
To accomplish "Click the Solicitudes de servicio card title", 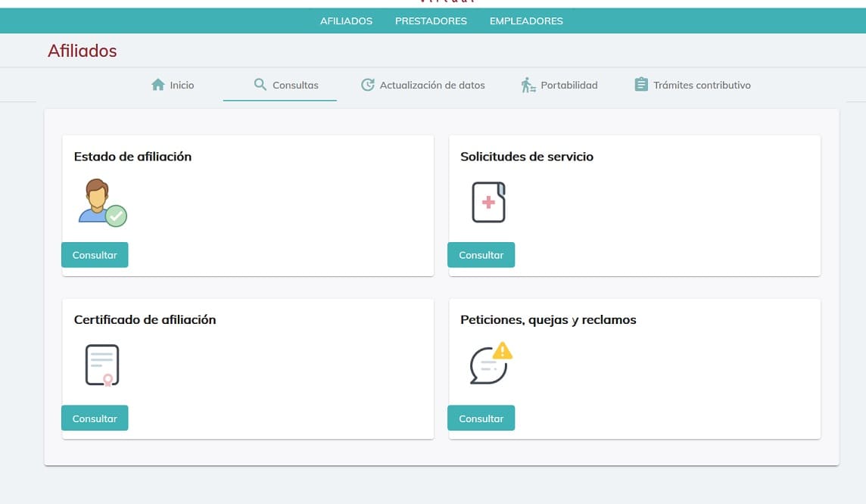I will coord(527,157).
